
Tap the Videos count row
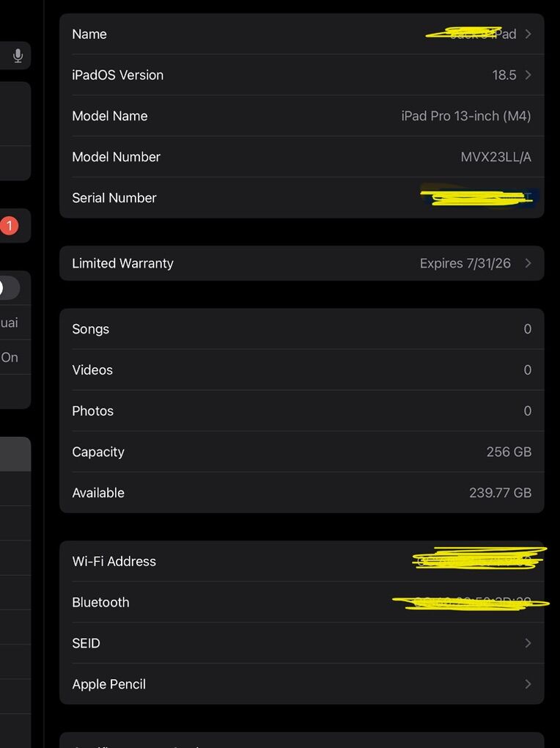(301, 370)
